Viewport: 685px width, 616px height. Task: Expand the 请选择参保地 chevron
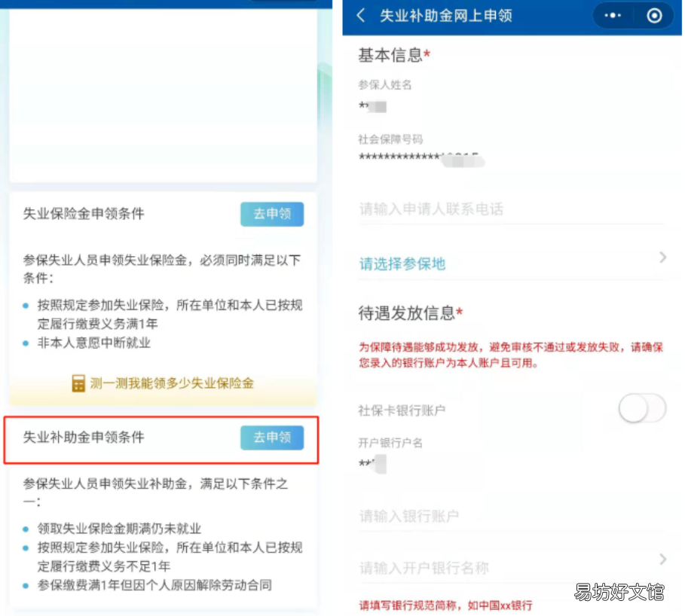(662, 257)
